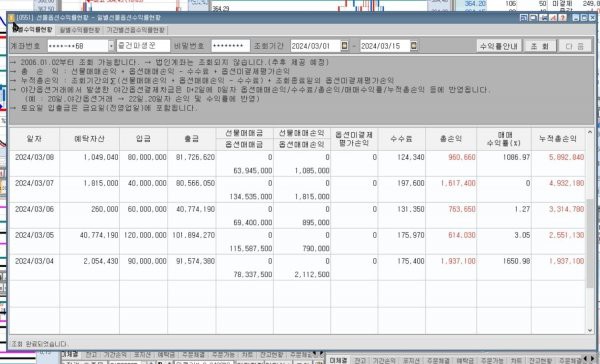Click the first title bar screen-link icon
This screenshot has width=600, height=364.
tap(524, 18)
